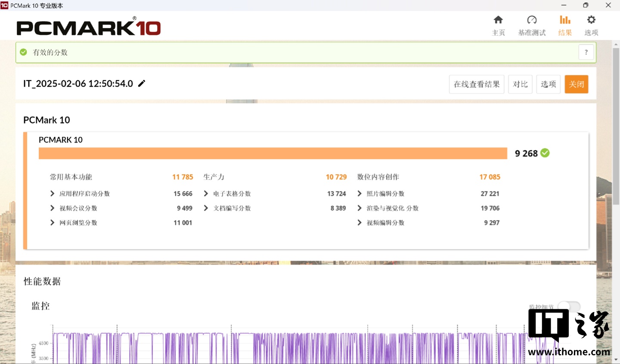Click the scrollbar up arrow
This screenshot has width=620, height=364.
(x=616, y=44)
